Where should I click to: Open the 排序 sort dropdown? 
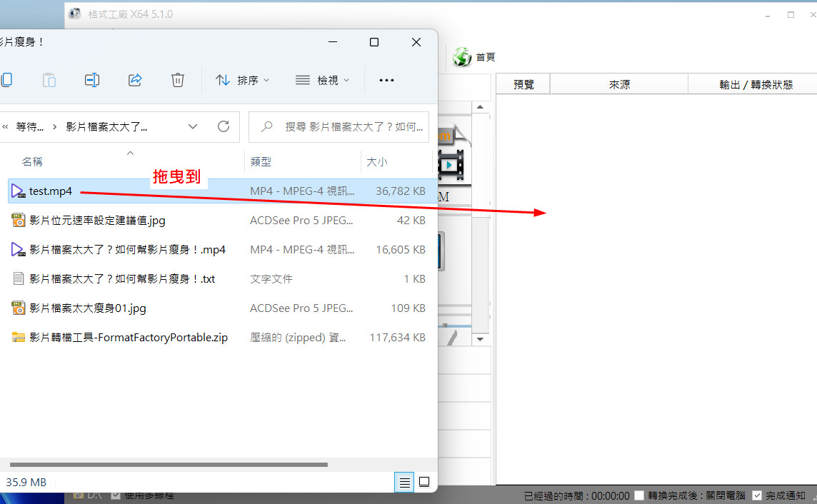[x=243, y=80]
